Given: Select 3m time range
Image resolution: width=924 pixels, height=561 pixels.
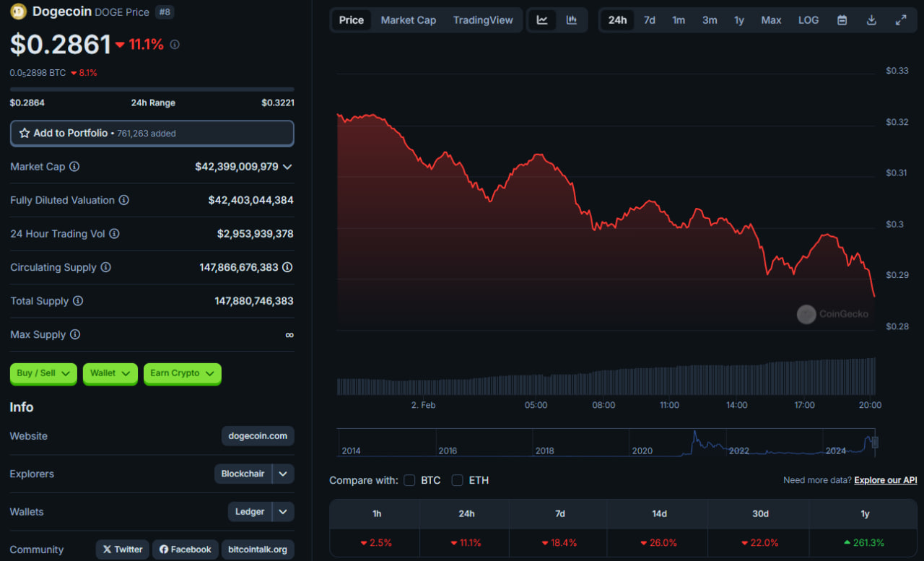Looking at the screenshot, I should (710, 20).
